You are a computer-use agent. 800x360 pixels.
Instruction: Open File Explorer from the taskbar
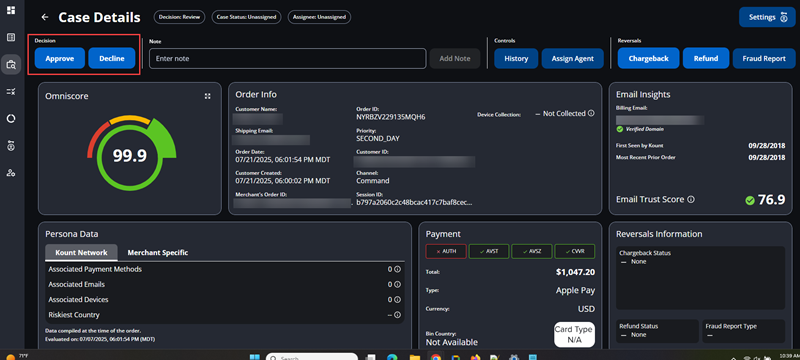pyautogui.click(x=414, y=357)
